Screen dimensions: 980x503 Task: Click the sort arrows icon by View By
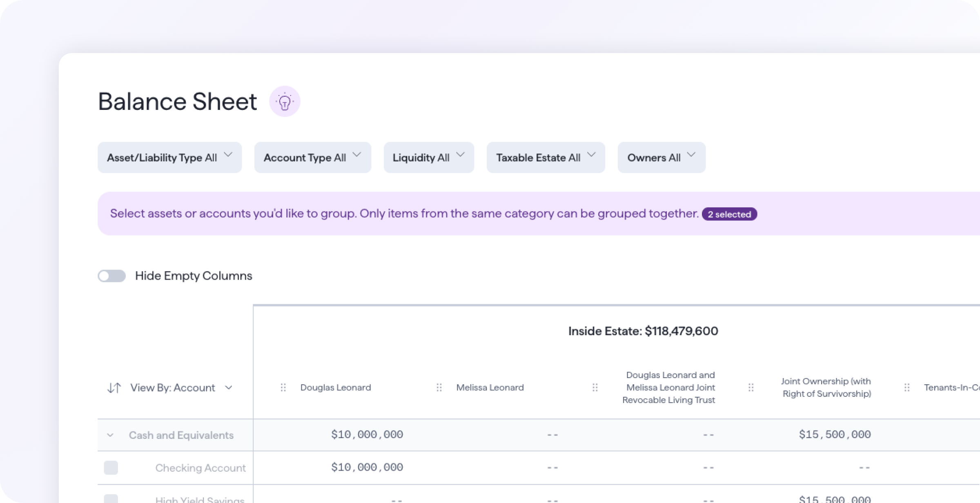[x=114, y=387]
